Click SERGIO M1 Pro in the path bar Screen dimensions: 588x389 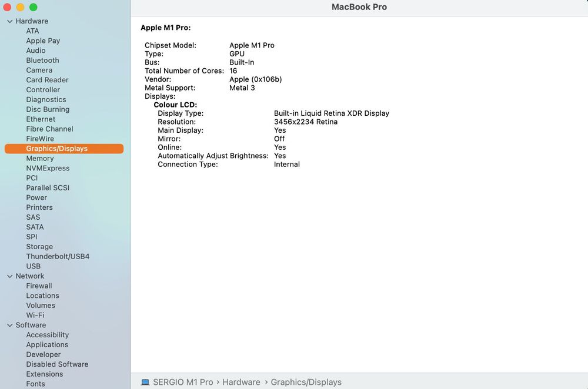pos(183,383)
